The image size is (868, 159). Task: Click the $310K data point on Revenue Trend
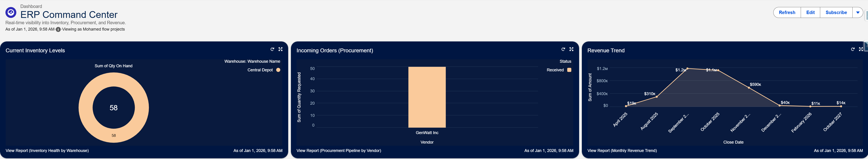pyautogui.click(x=657, y=97)
